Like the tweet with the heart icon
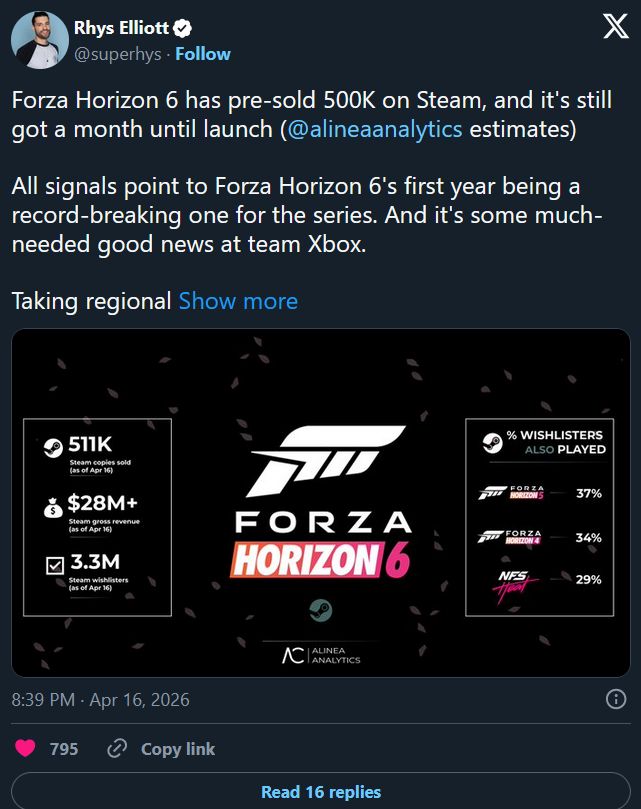 [25, 748]
